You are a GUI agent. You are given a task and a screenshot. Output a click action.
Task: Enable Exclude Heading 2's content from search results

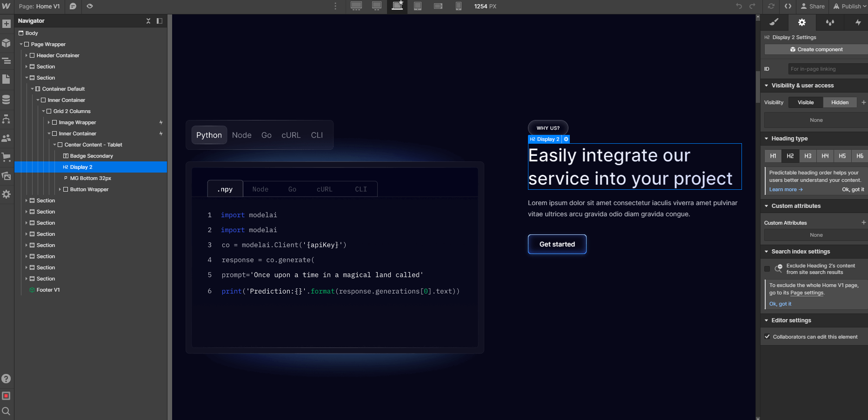click(768, 268)
